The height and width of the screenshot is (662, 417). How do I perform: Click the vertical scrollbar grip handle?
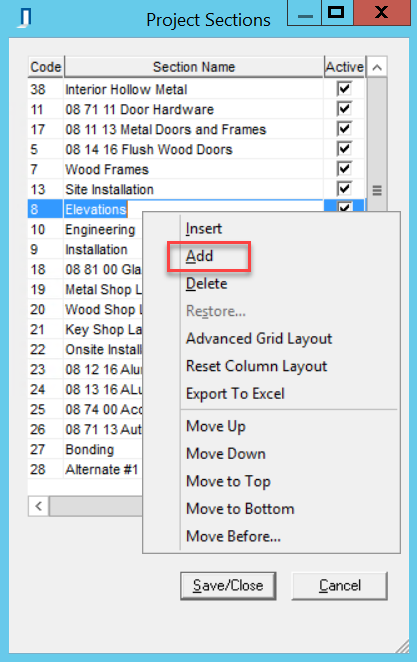[x=377, y=190]
